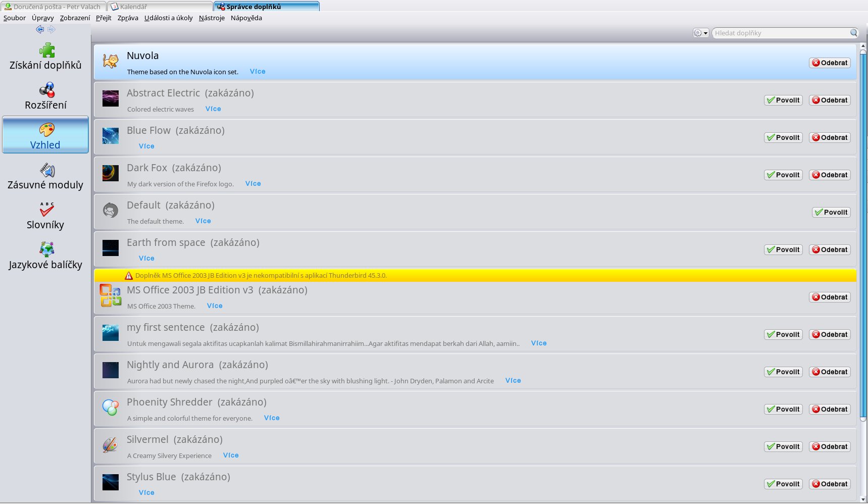Viewport: 868px width, 504px height.
Task: Click the forward arrow navigation icon
Action: (x=51, y=29)
